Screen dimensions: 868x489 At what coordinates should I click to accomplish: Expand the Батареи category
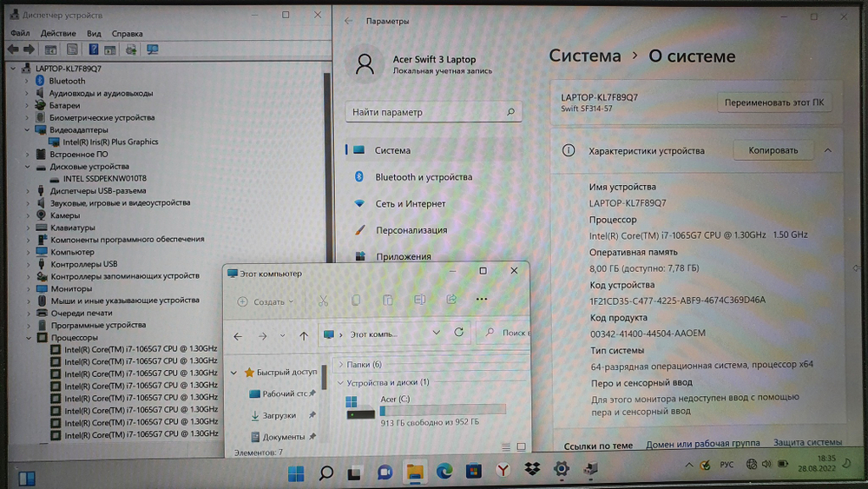[27, 105]
